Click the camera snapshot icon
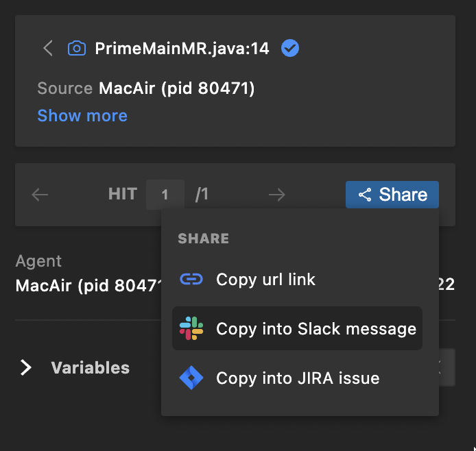The width and height of the screenshot is (476, 451). tap(77, 49)
